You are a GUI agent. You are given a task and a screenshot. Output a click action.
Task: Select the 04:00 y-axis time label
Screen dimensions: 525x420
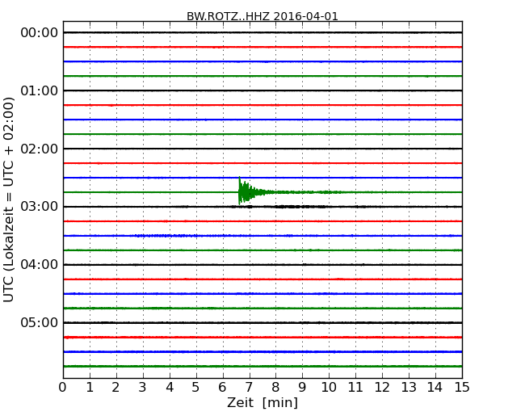40,265
